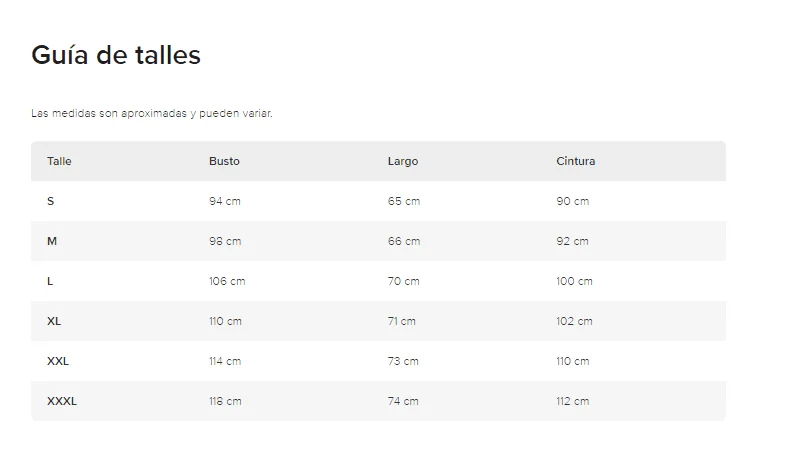Image resolution: width=786 pixels, height=466 pixels.
Task: Select the 'Largo' column header
Action: click(403, 161)
